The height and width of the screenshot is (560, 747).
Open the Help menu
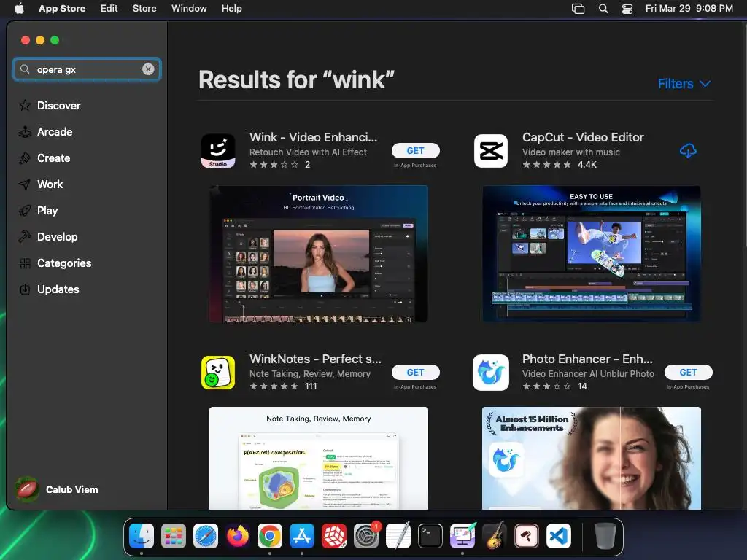point(231,8)
